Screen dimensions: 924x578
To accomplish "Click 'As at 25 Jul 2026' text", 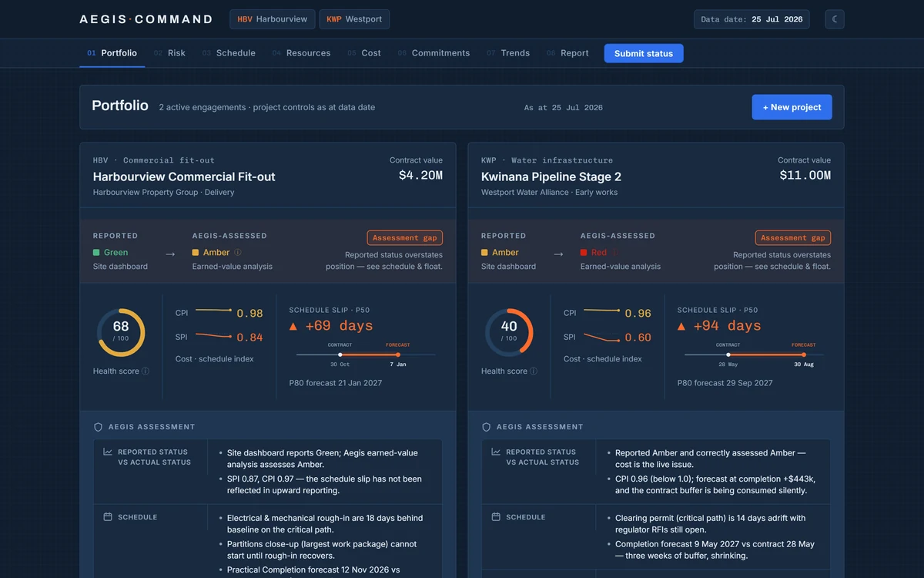I will [564, 108].
